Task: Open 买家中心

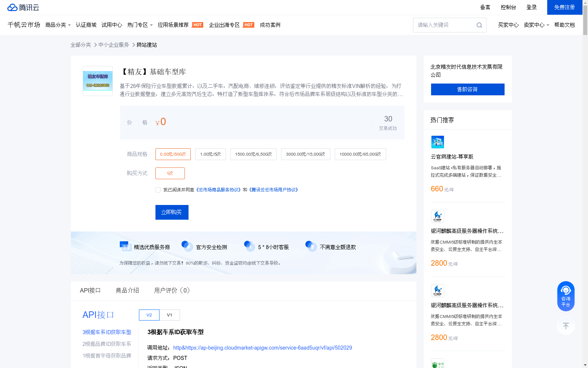Action: pyautogui.click(x=508, y=25)
